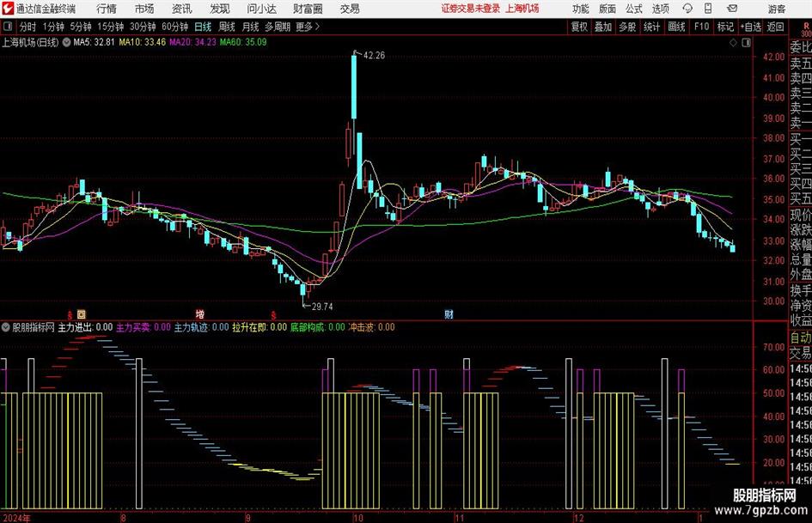
Task: Open the 选项 menu
Action: point(660,9)
